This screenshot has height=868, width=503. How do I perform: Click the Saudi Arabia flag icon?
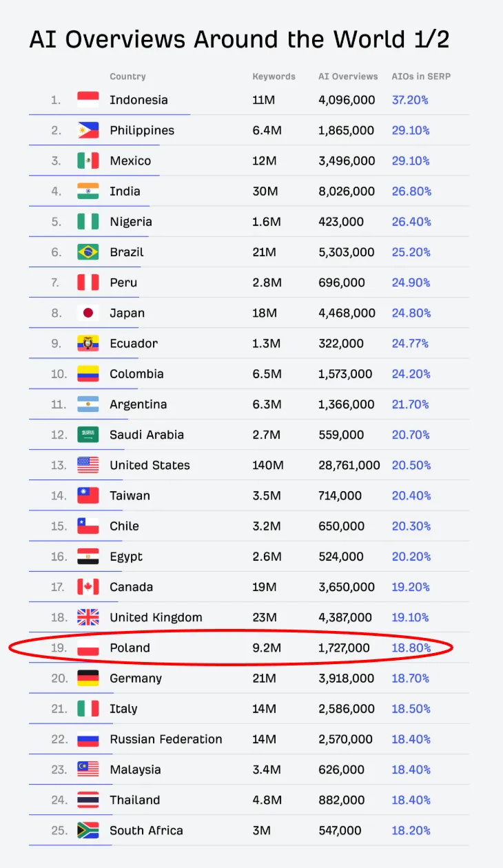point(88,435)
